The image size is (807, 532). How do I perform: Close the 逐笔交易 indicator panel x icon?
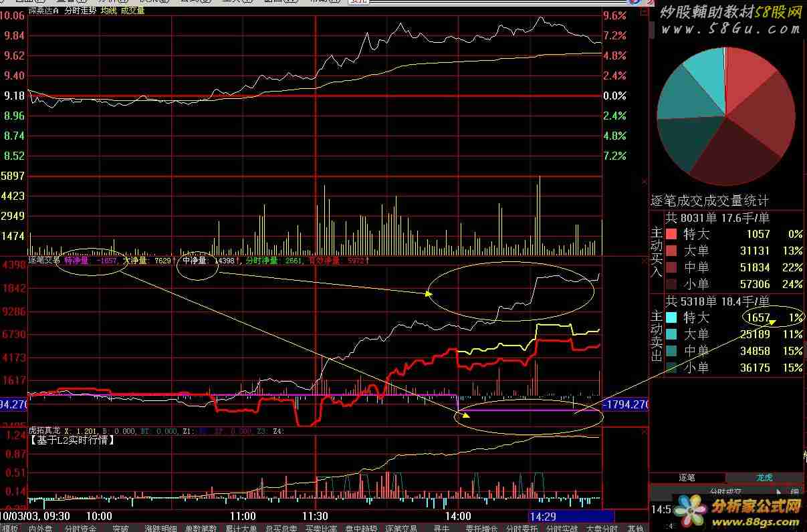(645, 262)
